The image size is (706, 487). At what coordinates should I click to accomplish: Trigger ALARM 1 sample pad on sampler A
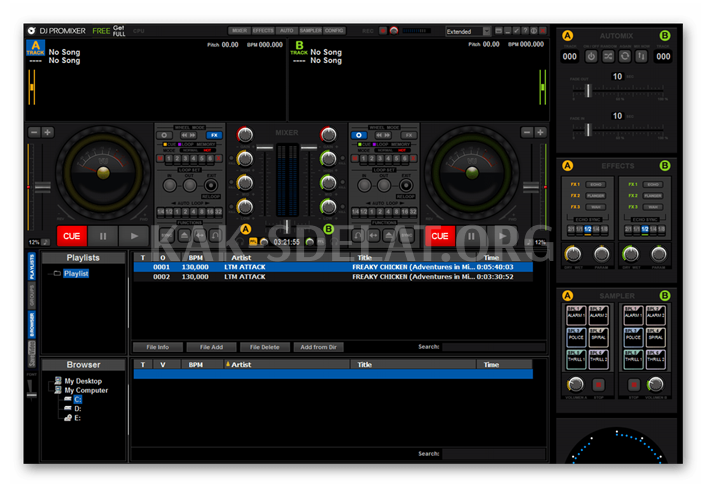click(x=576, y=315)
